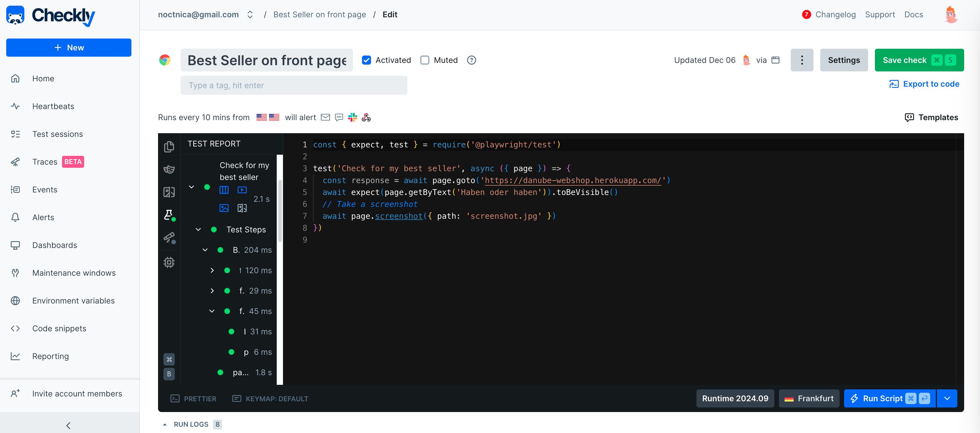Open the Run Script dropdown arrow
The image size is (980, 433).
[x=947, y=398]
